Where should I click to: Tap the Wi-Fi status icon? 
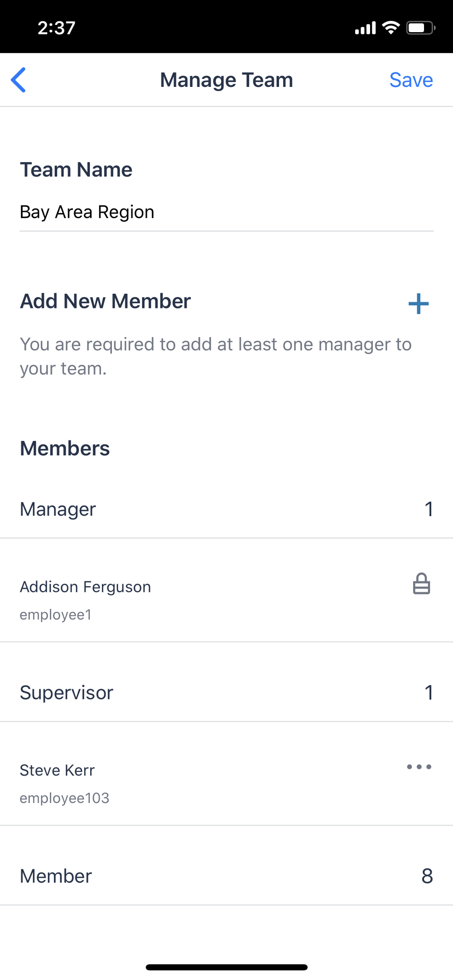[390, 28]
